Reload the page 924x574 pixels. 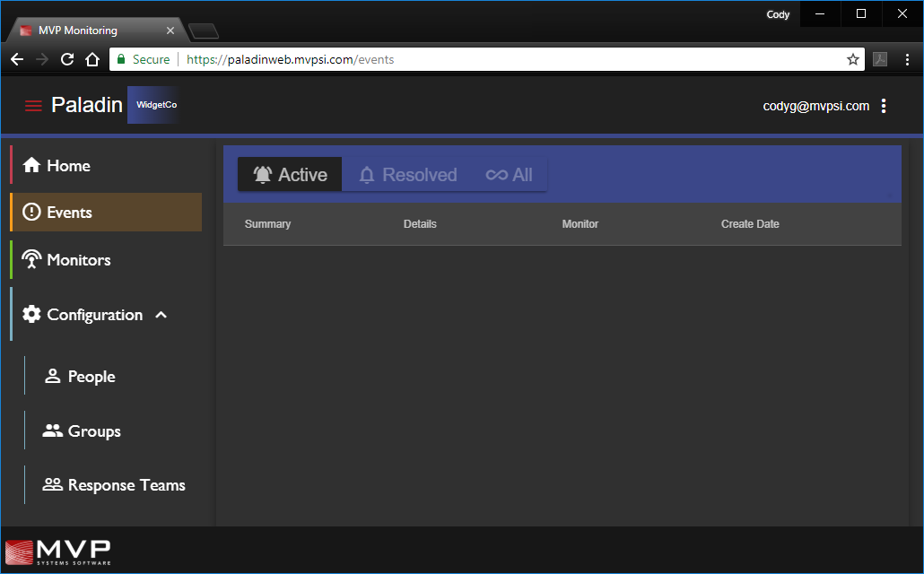(66, 60)
